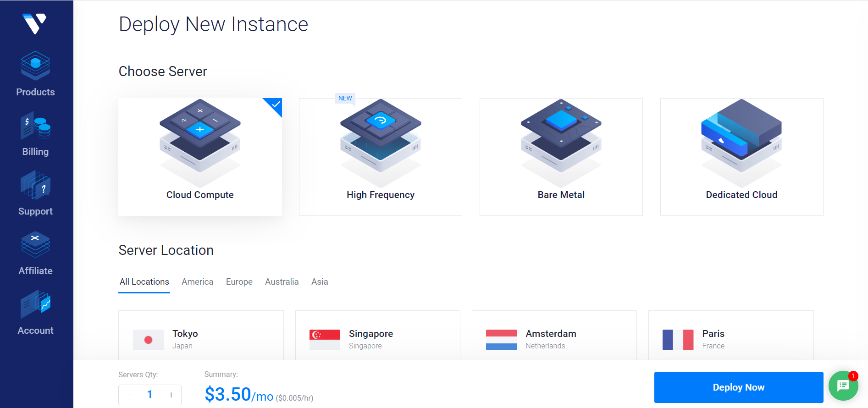Choose the Amsterdam location card
Image resolution: width=868 pixels, height=408 pixels.
(x=554, y=336)
